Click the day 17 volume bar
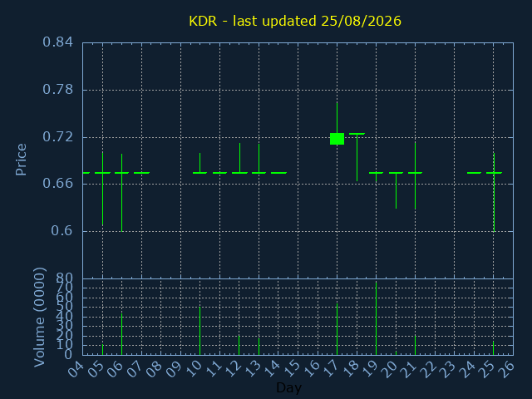This screenshot has width=532, height=399. click(x=337, y=329)
